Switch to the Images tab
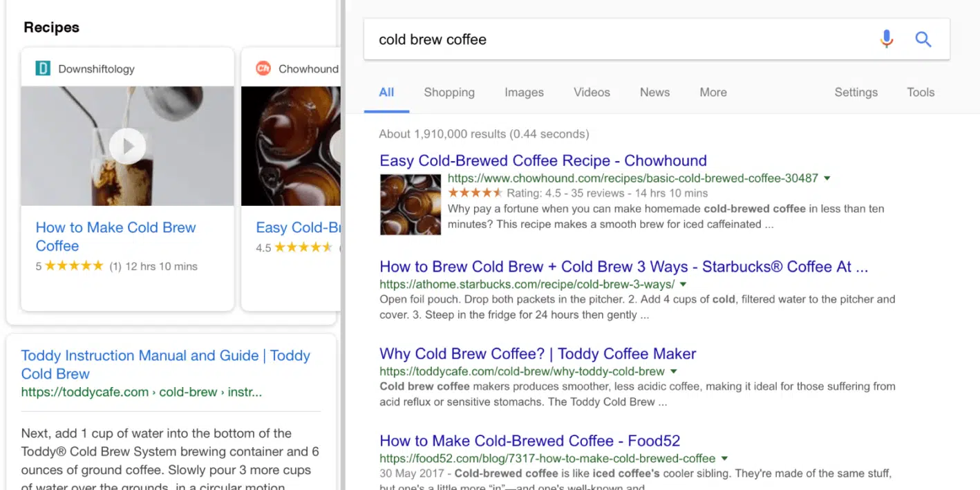 (x=524, y=93)
